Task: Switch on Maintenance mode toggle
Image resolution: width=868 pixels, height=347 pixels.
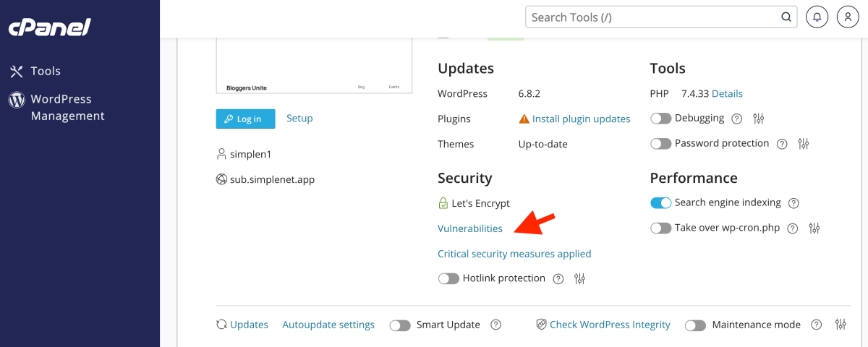Action: (x=695, y=325)
